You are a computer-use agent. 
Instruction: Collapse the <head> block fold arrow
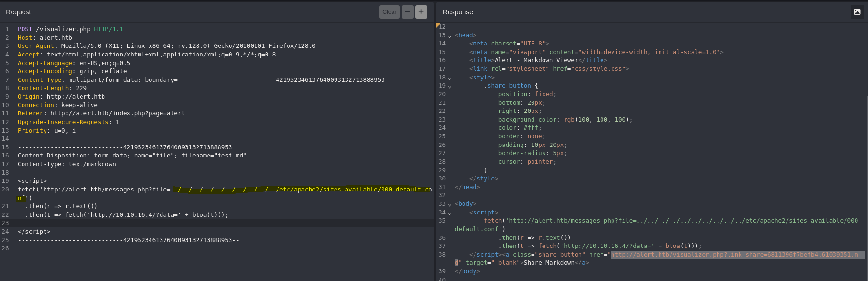click(449, 36)
